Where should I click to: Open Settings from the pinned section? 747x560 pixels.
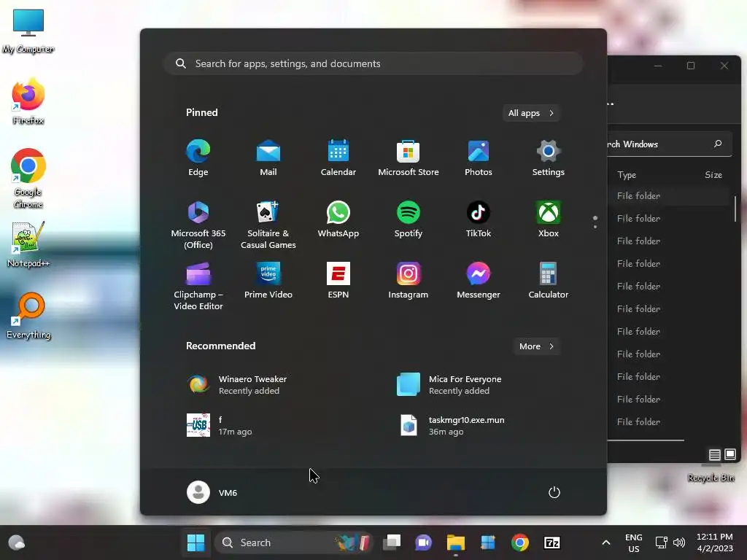point(549,158)
